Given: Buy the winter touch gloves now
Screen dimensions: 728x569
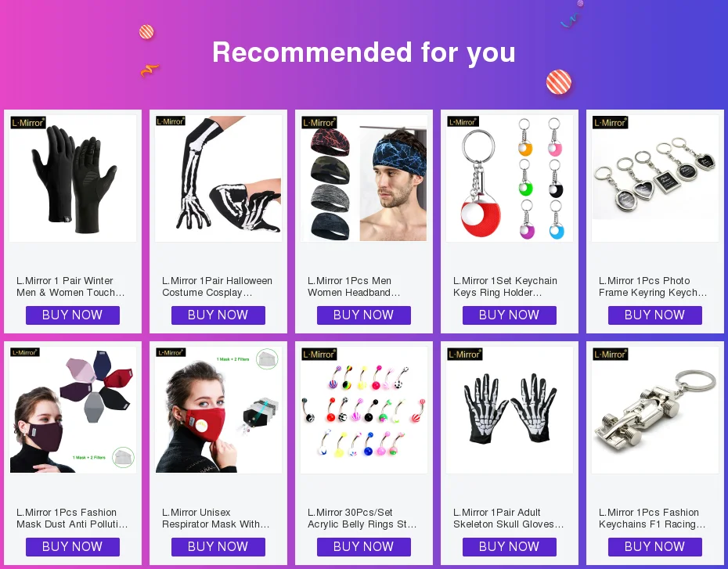Looking at the screenshot, I should [x=73, y=315].
